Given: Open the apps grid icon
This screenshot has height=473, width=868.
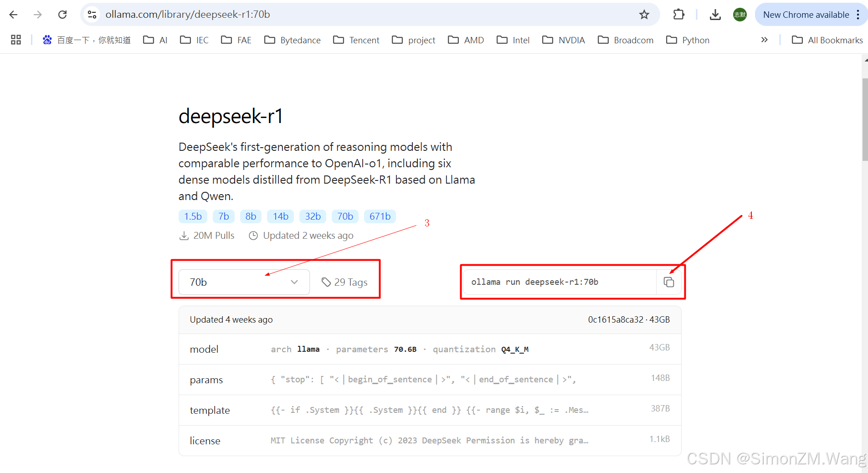Looking at the screenshot, I should pos(16,40).
